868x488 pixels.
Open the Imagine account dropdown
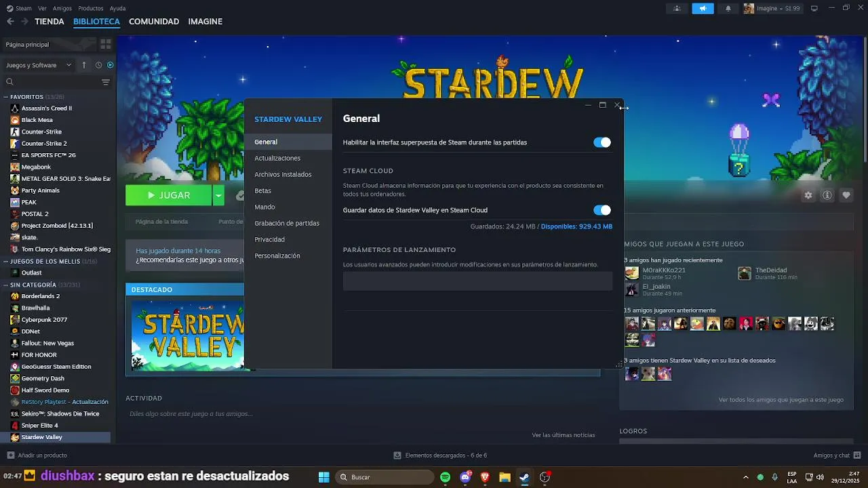coord(772,8)
